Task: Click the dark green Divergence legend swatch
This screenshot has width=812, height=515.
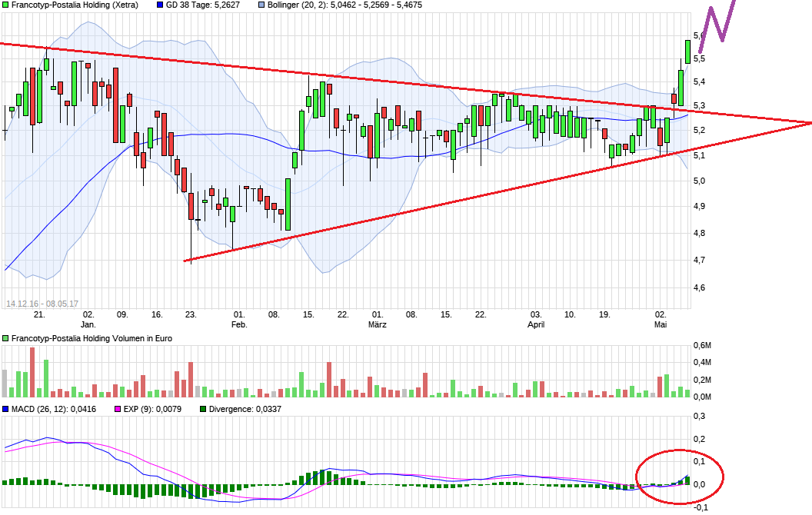Action: point(203,409)
